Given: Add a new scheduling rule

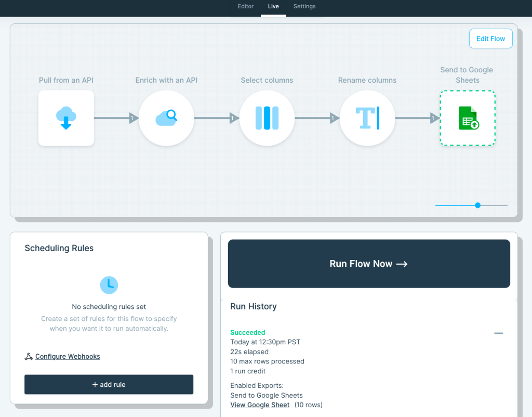Looking at the screenshot, I should [x=109, y=384].
